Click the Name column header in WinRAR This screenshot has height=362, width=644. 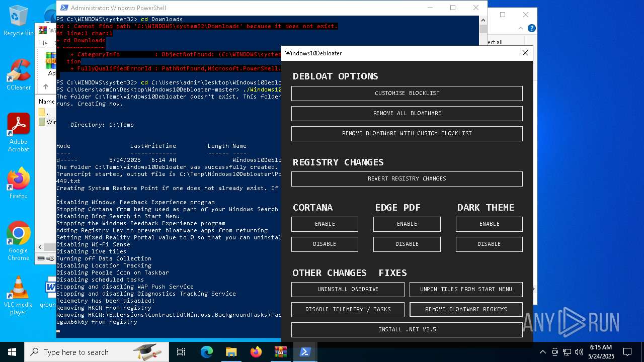coord(46,102)
